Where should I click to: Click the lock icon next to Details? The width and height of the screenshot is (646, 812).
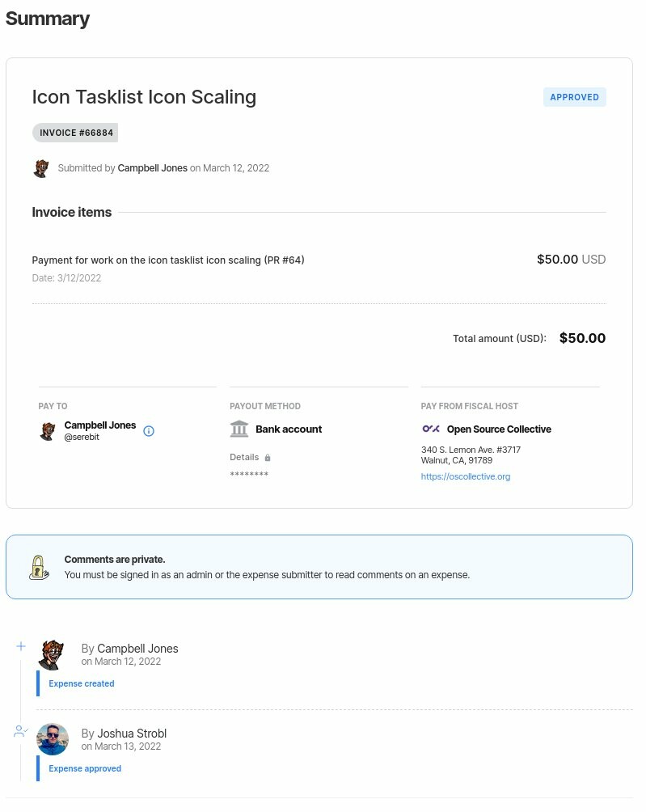coord(268,458)
